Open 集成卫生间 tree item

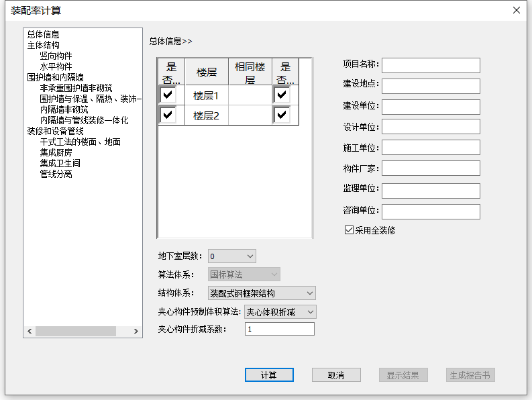point(60,163)
